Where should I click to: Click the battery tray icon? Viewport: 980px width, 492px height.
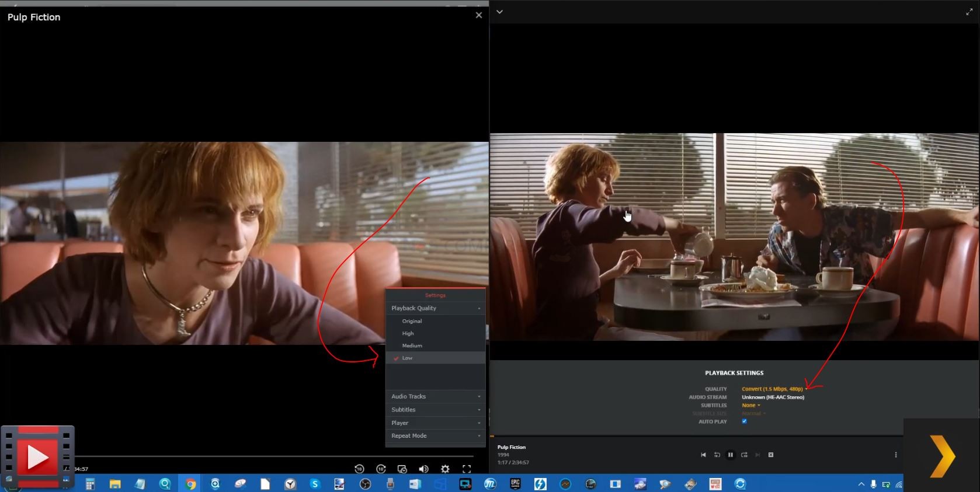tap(886, 484)
